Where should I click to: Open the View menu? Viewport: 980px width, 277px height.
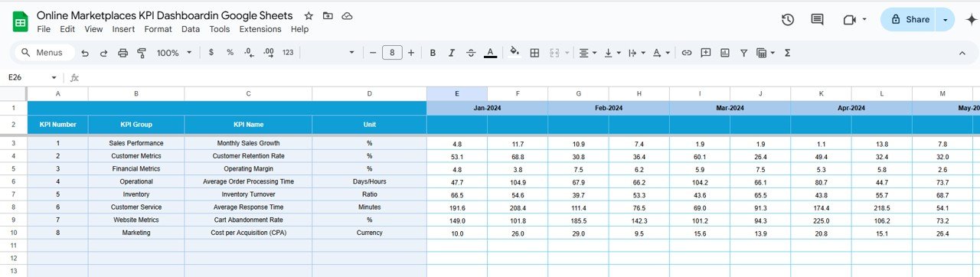[93, 29]
